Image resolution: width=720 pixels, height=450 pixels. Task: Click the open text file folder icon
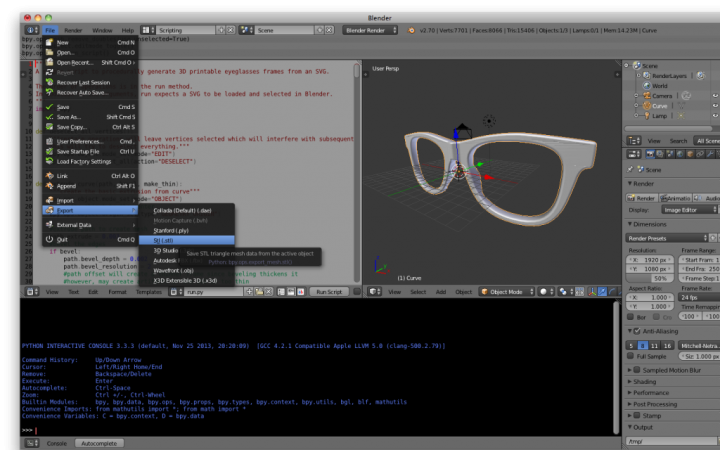[x=259, y=292]
